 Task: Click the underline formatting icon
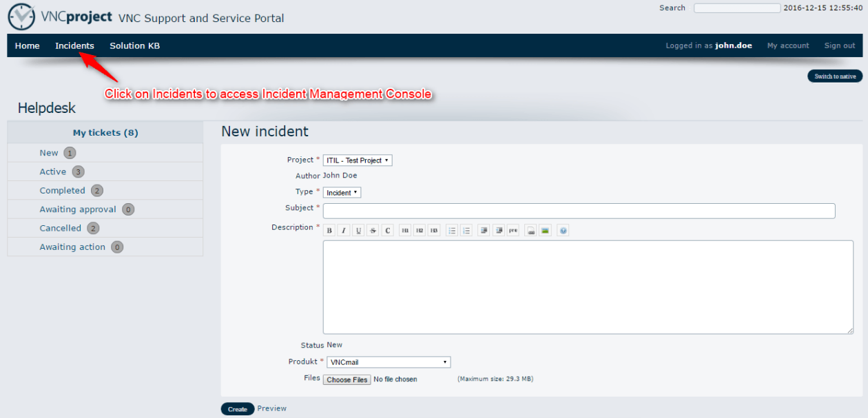pyautogui.click(x=358, y=231)
